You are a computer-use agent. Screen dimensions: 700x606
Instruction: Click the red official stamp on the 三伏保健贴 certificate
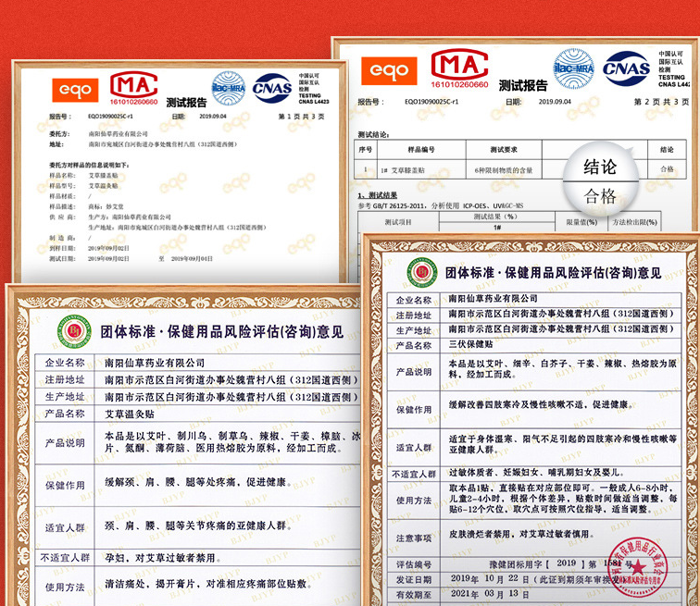tap(637, 567)
